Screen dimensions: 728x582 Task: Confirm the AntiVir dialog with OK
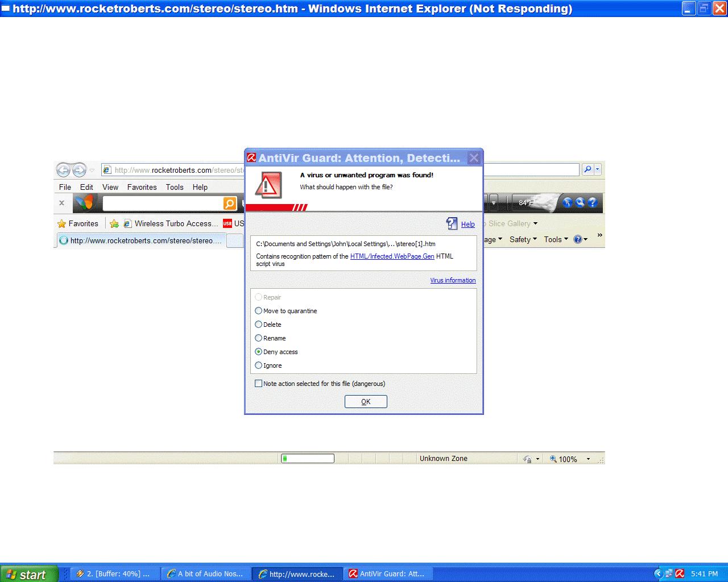pos(366,402)
